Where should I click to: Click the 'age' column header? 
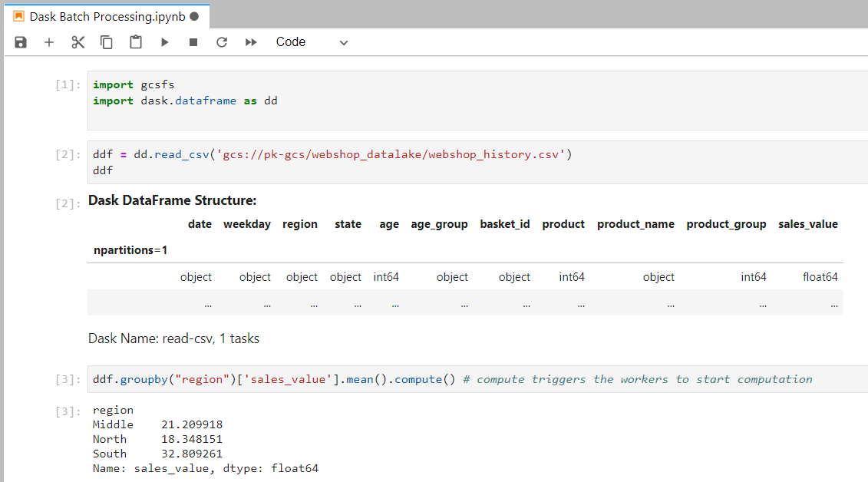[x=389, y=224]
